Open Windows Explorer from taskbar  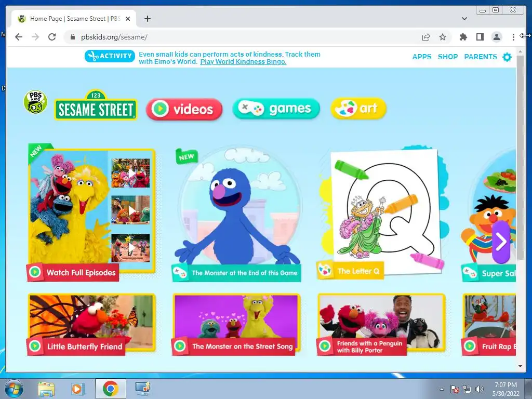(x=46, y=389)
